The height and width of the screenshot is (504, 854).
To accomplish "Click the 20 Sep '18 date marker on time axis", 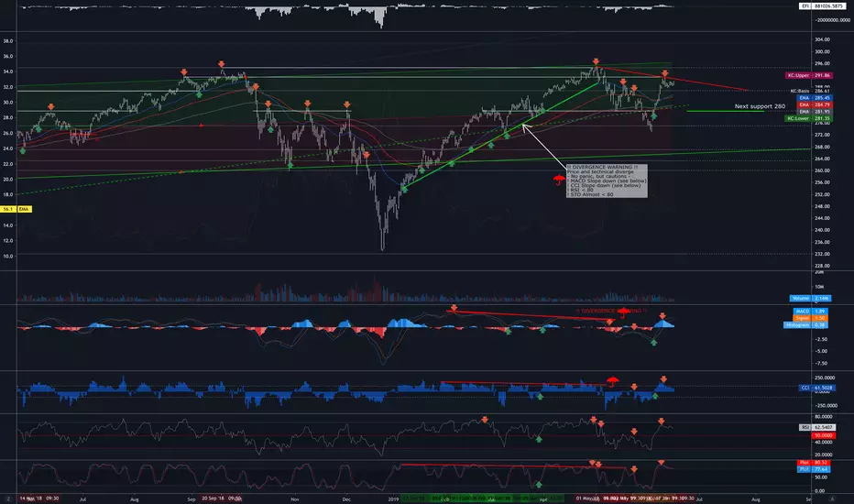I will coord(221,499).
